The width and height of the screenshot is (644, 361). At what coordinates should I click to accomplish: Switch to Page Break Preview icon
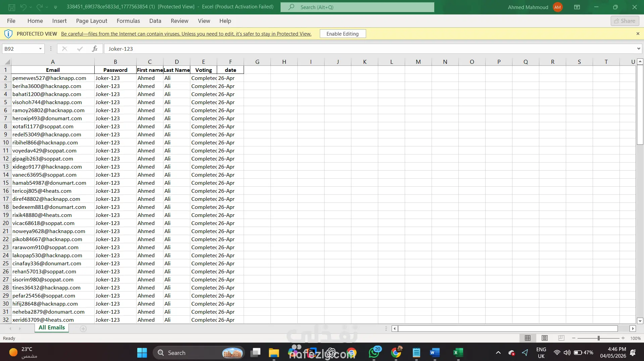pos(561,338)
